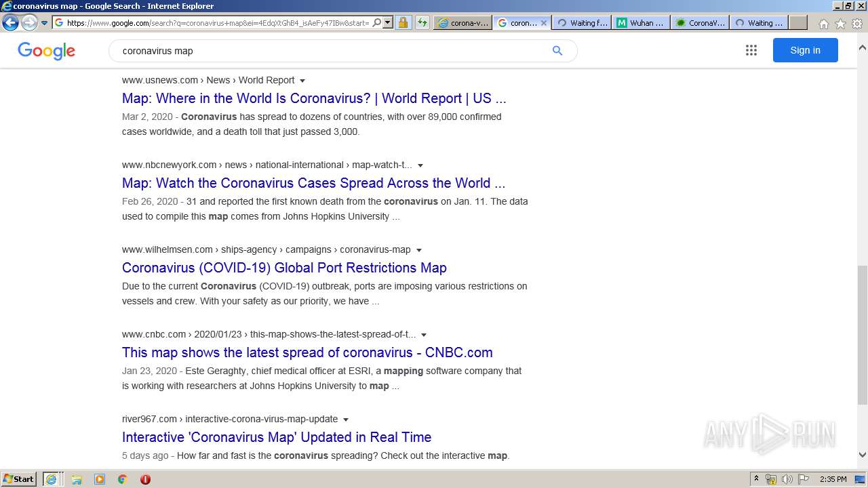Open Action Center flag icon
Viewport: 868px width, 488px height.
[804, 479]
